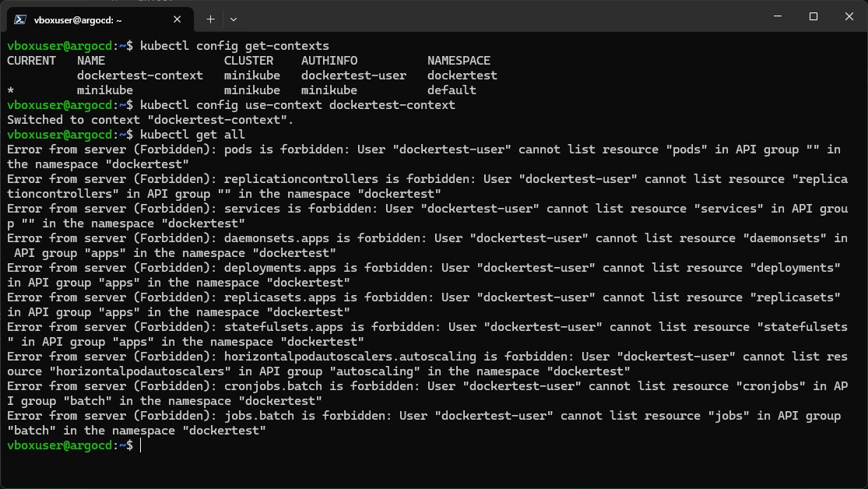
Task: Click the cursor at the final empty prompt
Action: pyautogui.click(x=141, y=445)
